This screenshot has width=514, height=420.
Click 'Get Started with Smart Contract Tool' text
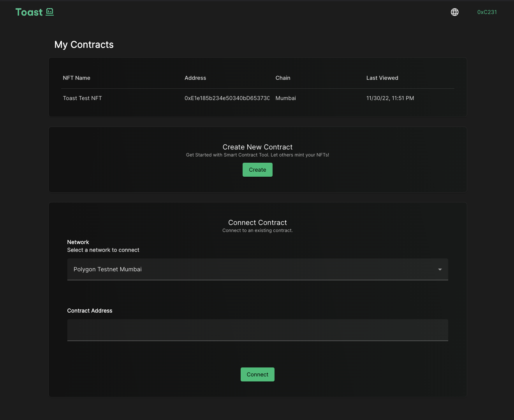pyautogui.click(x=227, y=155)
